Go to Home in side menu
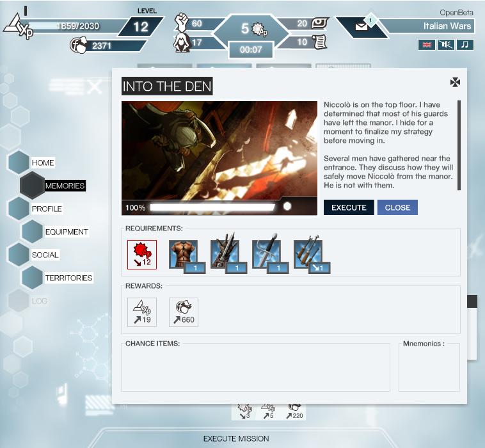The width and height of the screenshot is (485, 448). pos(43,163)
